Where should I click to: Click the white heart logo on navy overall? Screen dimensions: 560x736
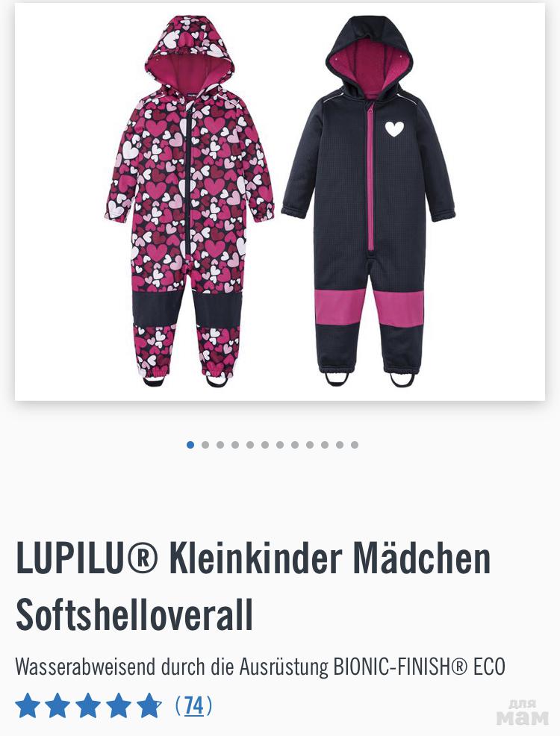[394, 128]
